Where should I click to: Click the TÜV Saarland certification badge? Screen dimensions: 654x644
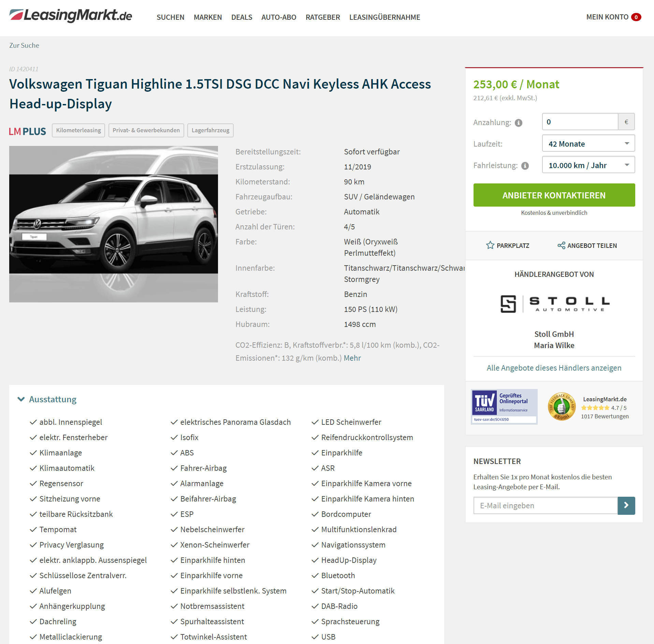pos(504,406)
